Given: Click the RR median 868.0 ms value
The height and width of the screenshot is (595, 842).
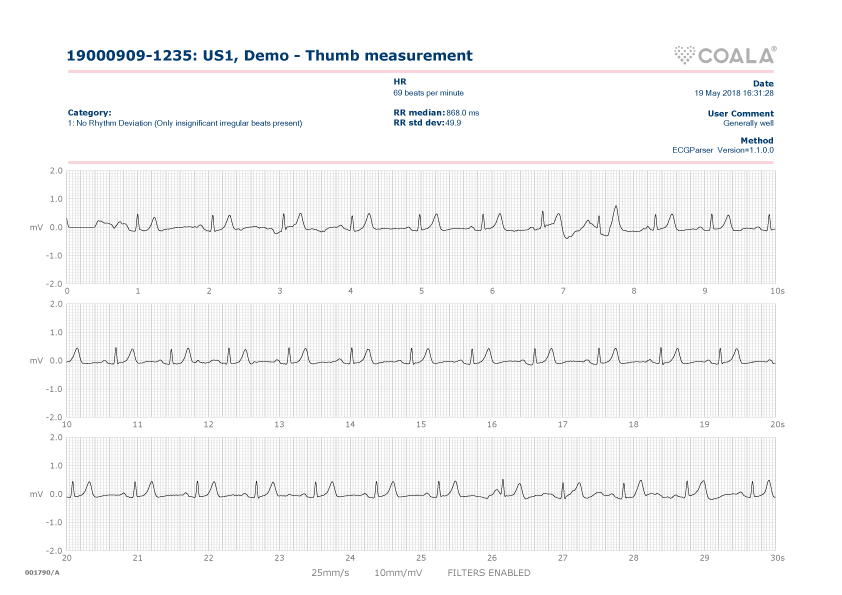Looking at the screenshot, I should click(x=462, y=113).
